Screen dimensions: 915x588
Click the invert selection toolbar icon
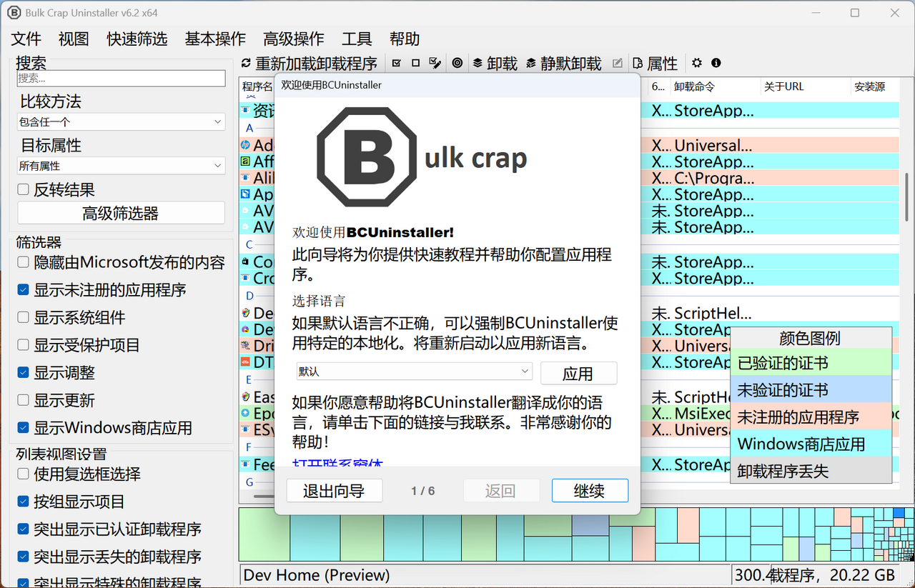[435, 63]
